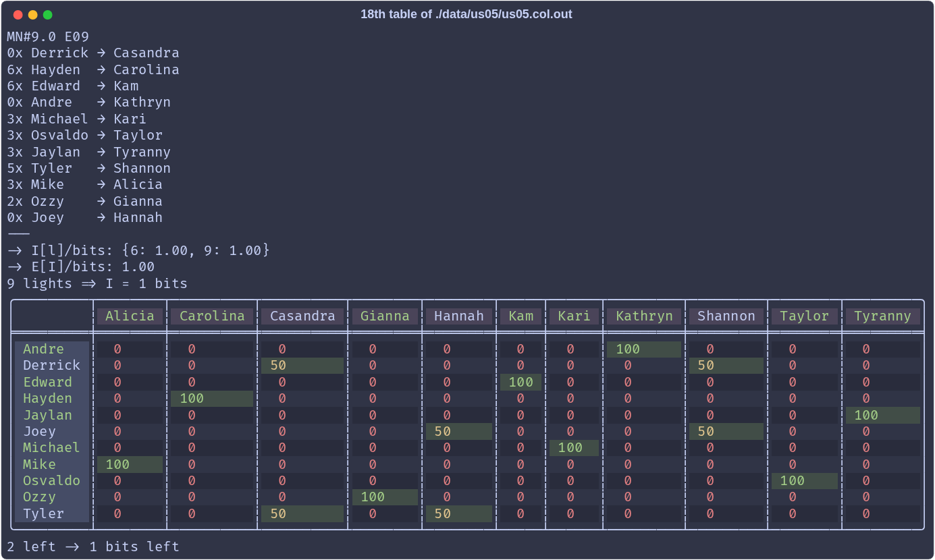Click the Shannon column header
The image size is (935, 560).
[726, 316]
